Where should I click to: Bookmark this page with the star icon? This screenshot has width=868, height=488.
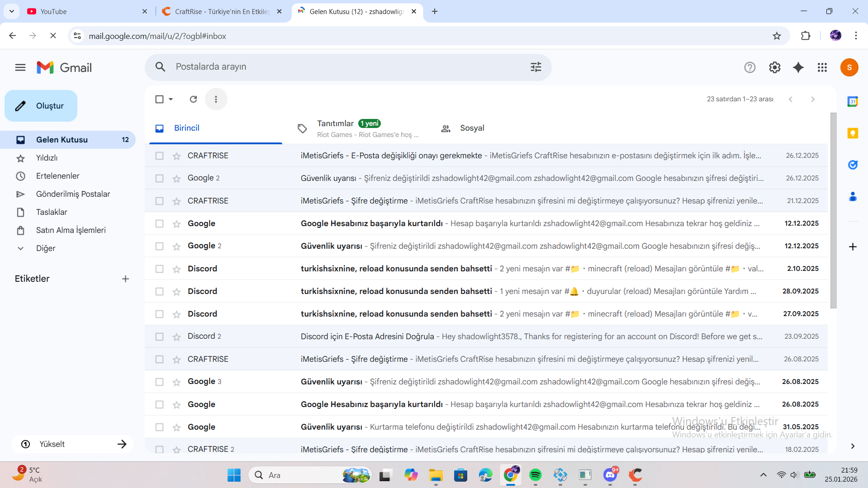[x=777, y=36]
